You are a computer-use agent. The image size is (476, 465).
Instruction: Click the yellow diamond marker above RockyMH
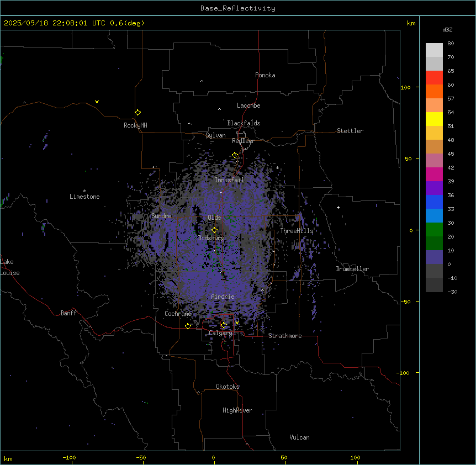(137, 112)
